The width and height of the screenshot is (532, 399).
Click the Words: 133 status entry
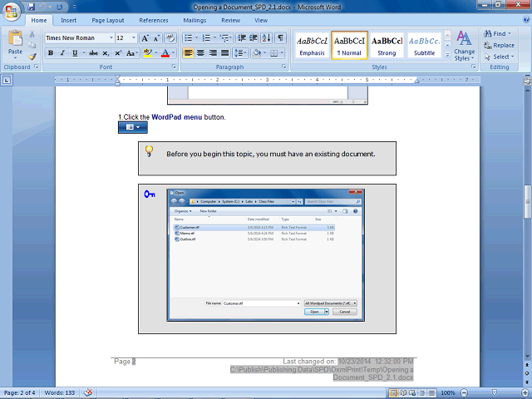click(x=59, y=392)
